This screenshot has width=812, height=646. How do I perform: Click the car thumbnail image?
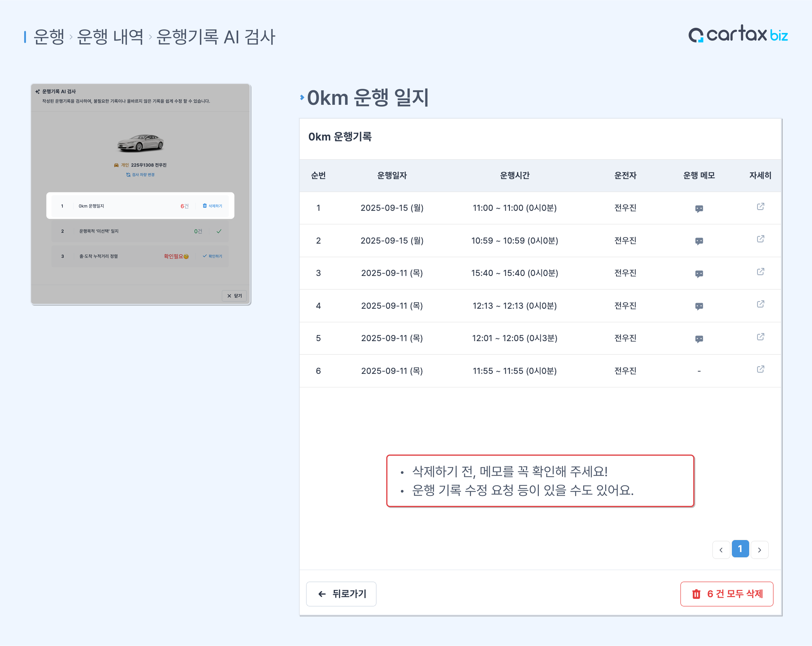click(x=140, y=143)
